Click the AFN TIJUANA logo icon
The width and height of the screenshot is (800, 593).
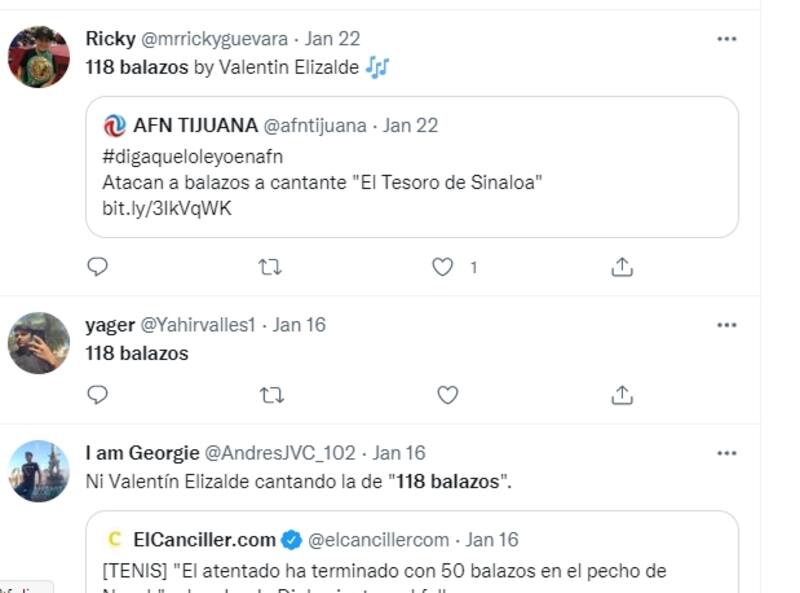(x=114, y=126)
